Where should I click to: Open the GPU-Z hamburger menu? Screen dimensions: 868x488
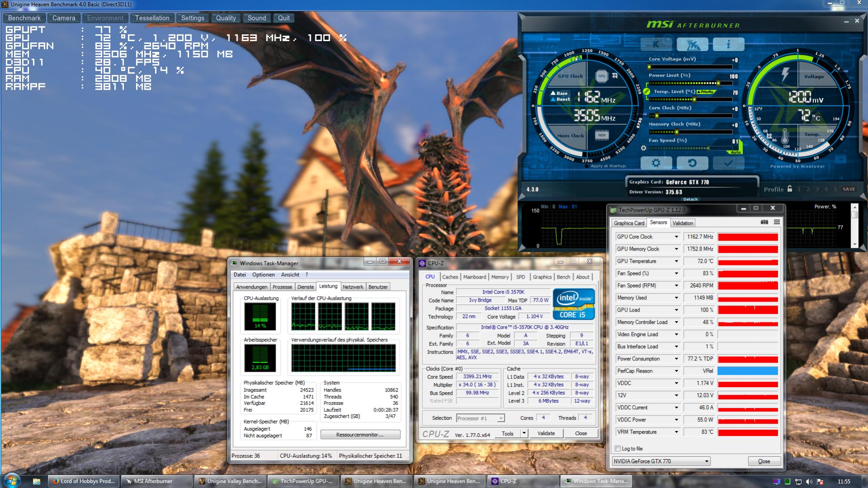point(777,222)
